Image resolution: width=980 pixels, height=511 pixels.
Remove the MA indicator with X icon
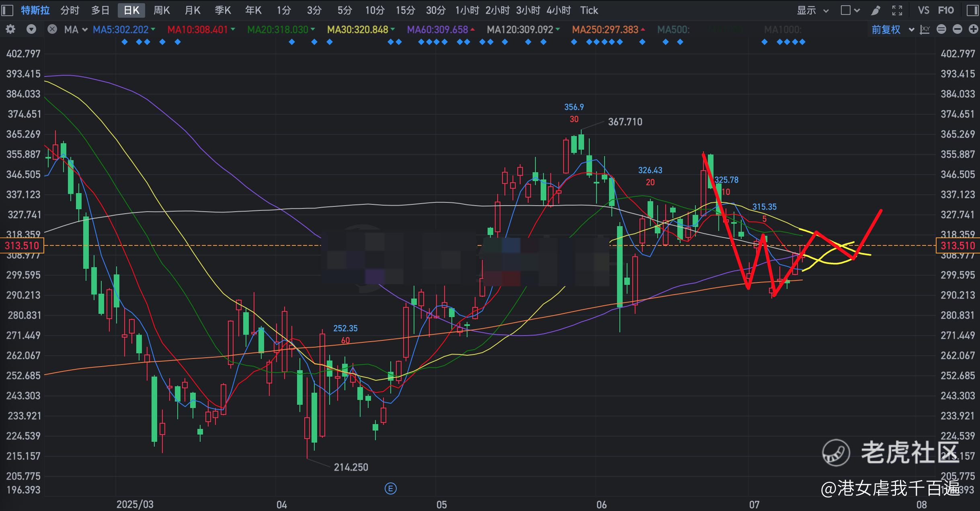click(52, 29)
